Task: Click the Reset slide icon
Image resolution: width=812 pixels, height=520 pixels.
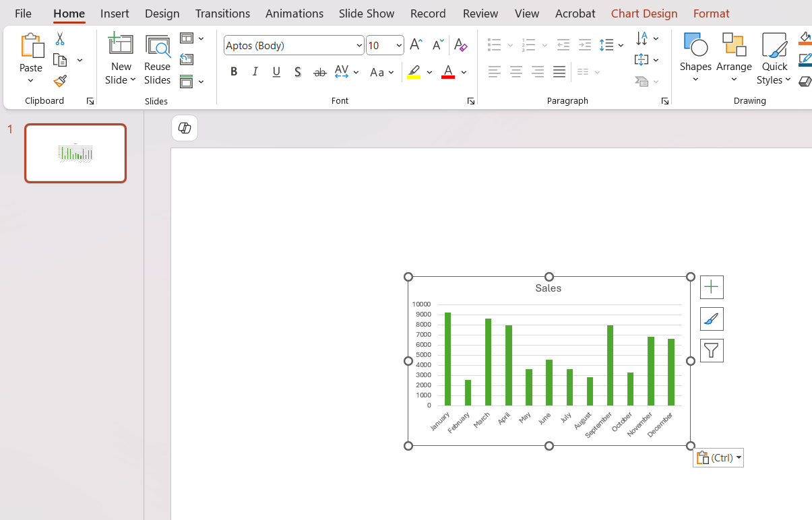Action: [187, 60]
